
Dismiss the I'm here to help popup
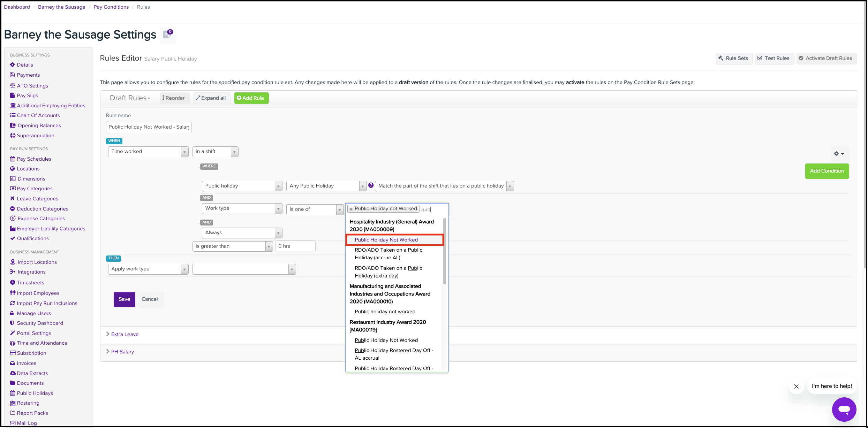[796, 386]
